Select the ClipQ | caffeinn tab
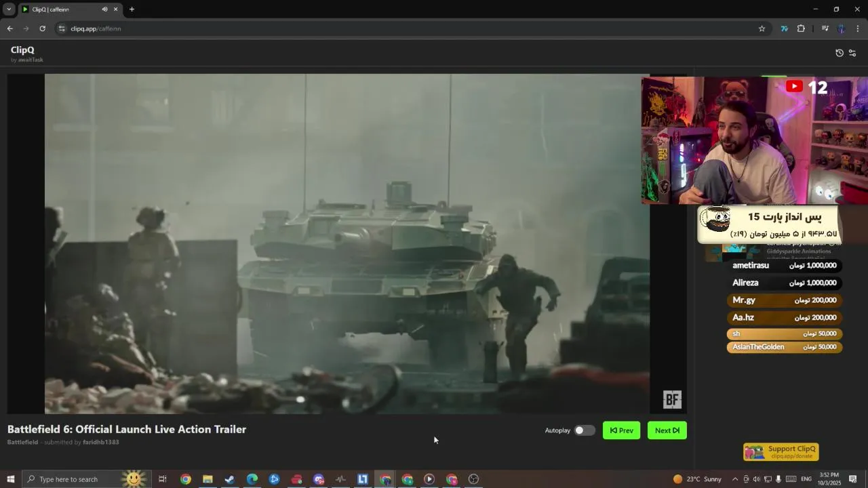The image size is (868, 488). tap(69, 9)
